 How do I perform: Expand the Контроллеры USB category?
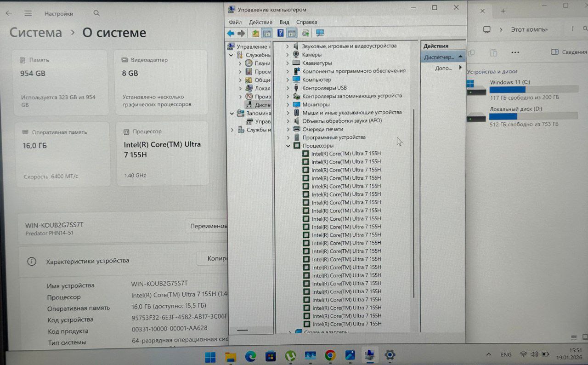288,88
